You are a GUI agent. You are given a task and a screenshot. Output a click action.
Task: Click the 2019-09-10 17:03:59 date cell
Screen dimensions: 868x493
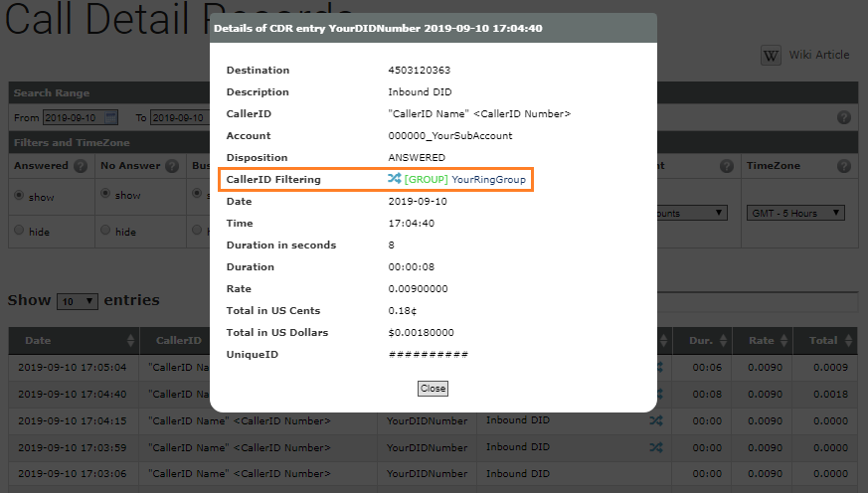click(72, 447)
